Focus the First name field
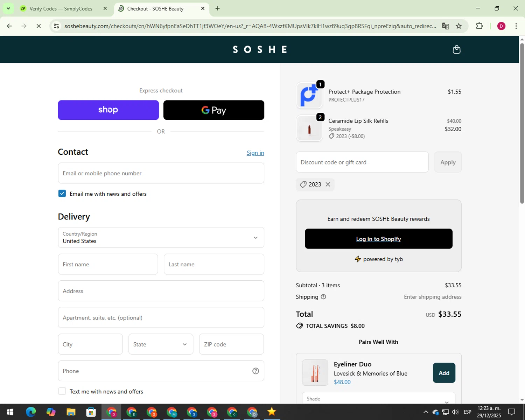 108,264
